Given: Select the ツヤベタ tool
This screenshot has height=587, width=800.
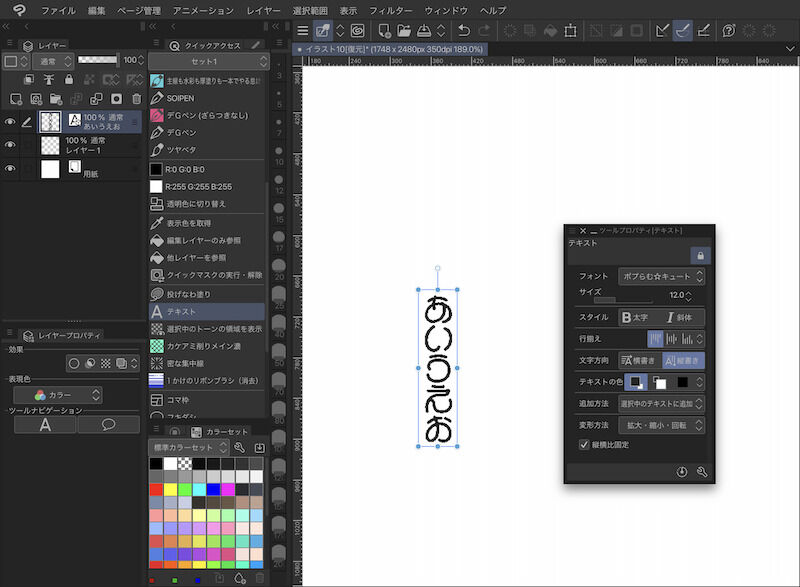Looking at the screenshot, I should pyautogui.click(x=207, y=150).
